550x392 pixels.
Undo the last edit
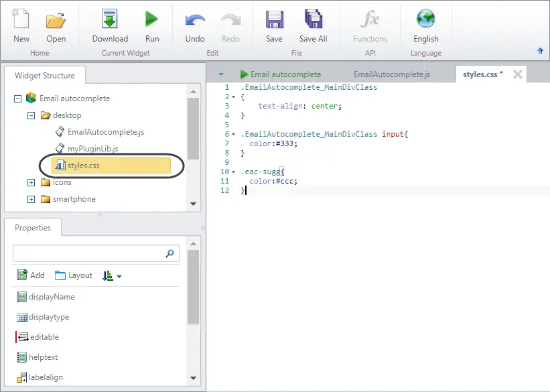tap(195, 20)
